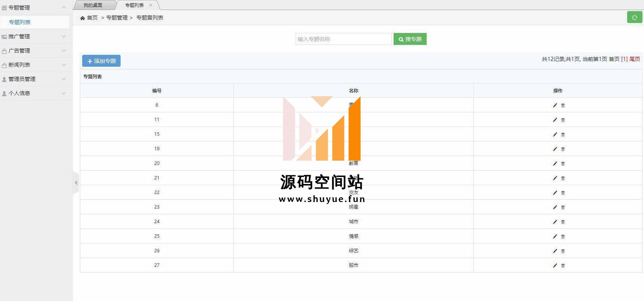Viewport: 644px width, 301px height.
Task: Select the 明星 name cell
Action: pos(354,207)
